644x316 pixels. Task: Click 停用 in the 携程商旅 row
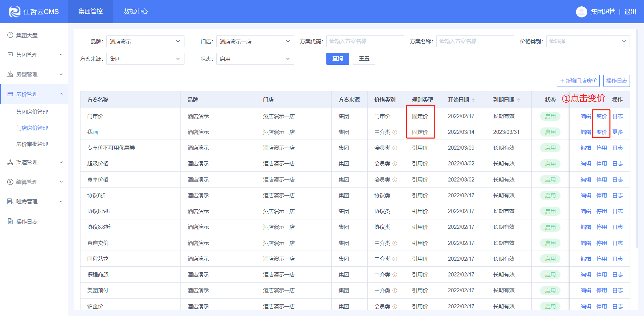[x=601, y=275]
